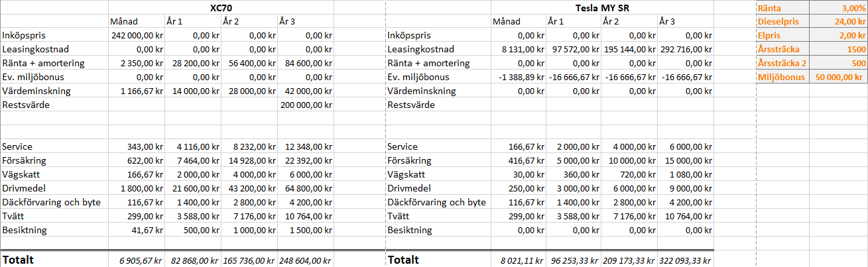This screenshot has height=267, width=868.
Task: Click the 2 350,00 kr Ränta + amortering cell
Action: tap(137, 63)
